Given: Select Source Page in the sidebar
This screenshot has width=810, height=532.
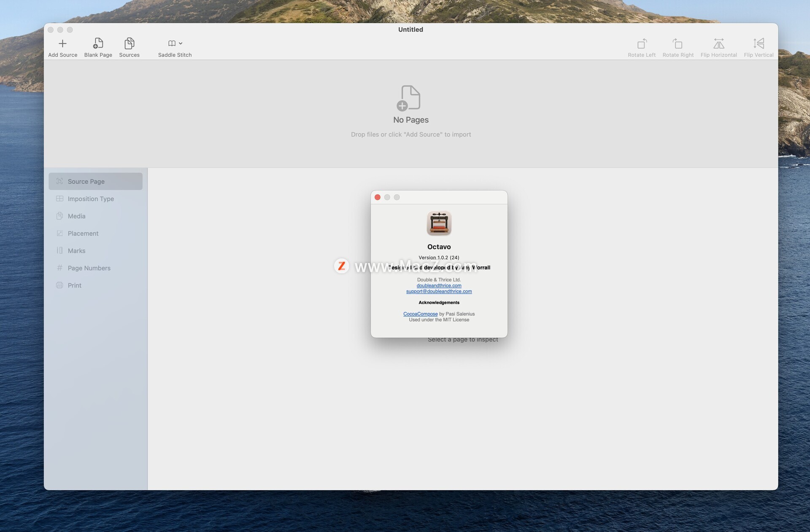Looking at the screenshot, I should (86, 181).
